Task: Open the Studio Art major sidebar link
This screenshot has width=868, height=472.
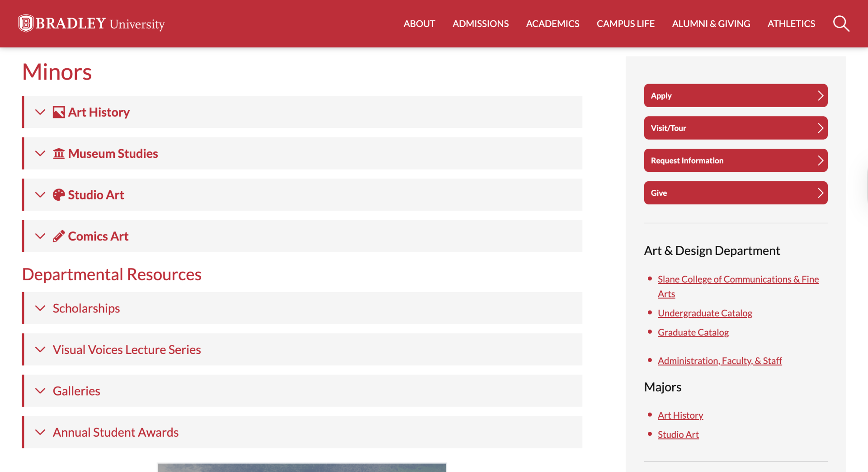Action: point(678,434)
